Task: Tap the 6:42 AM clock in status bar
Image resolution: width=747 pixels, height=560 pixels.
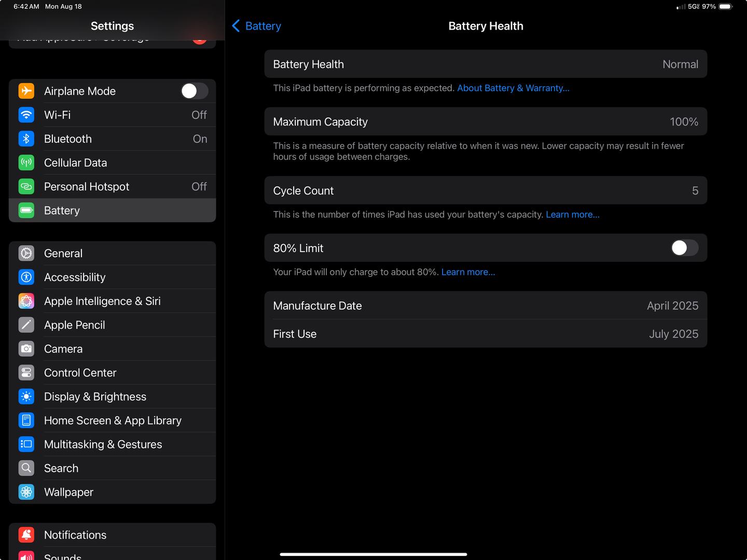Action: click(x=26, y=7)
